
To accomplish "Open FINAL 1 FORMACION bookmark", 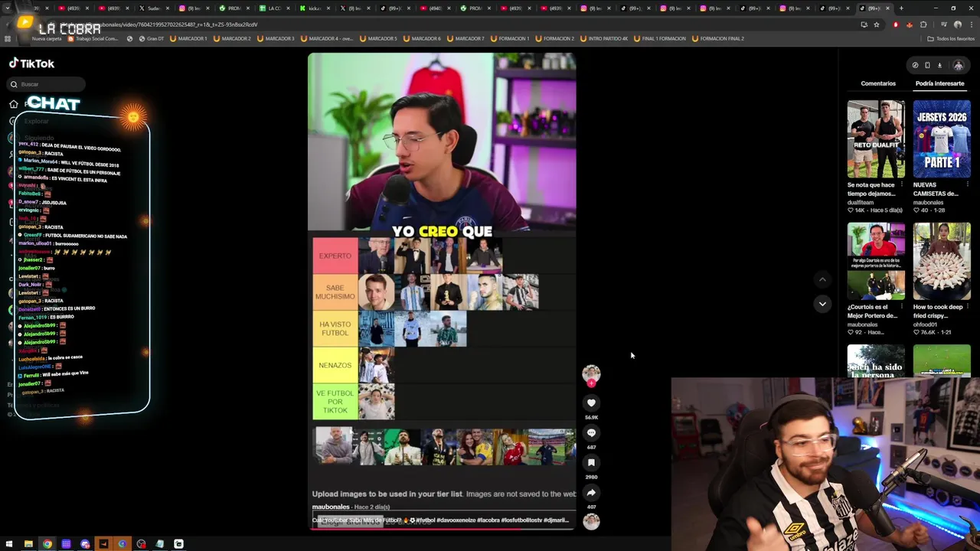I will [659, 38].
